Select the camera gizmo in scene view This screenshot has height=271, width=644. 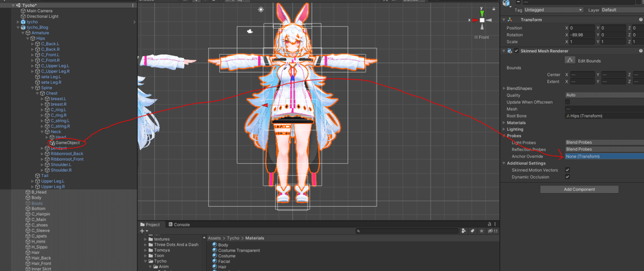[250, 32]
